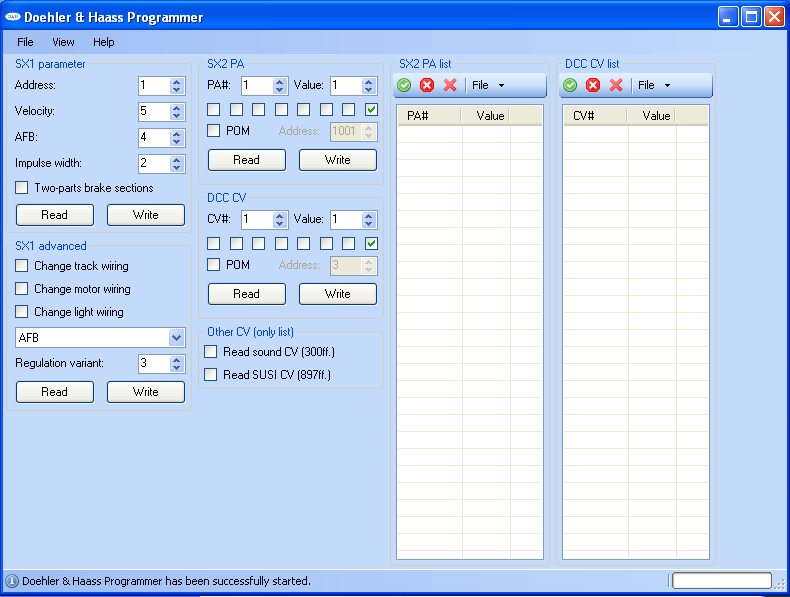790x597 pixels.
Task: Click red circle stop icon in DCC CV list
Action: coord(593,85)
